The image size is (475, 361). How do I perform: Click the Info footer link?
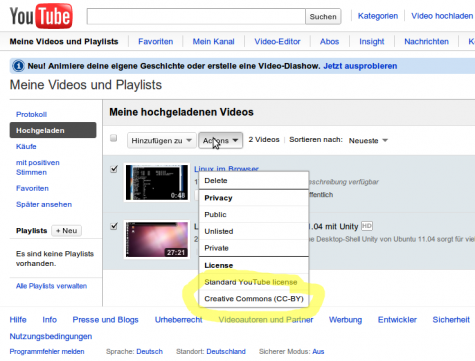[50, 320]
